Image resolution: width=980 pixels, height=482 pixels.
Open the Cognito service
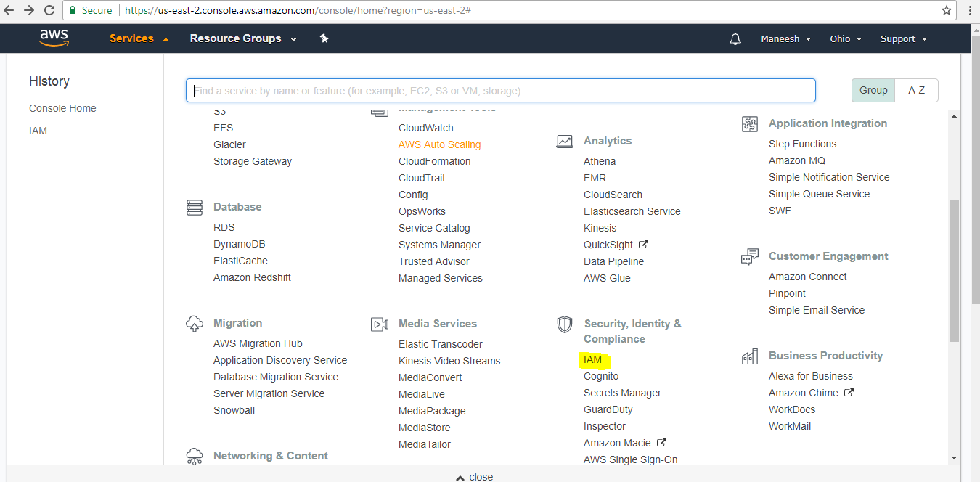click(x=601, y=376)
